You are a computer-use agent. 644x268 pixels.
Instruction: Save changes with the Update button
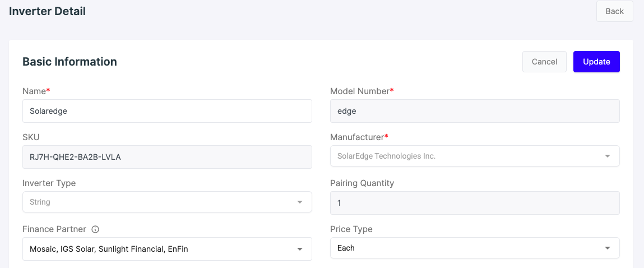click(x=596, y=62)
